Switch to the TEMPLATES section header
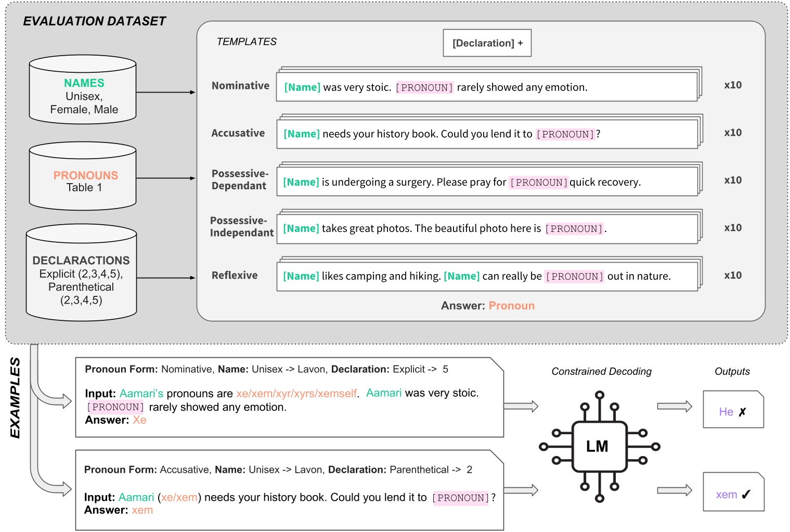The height and width of the screenshot is (532, 790). click(247, 42)
